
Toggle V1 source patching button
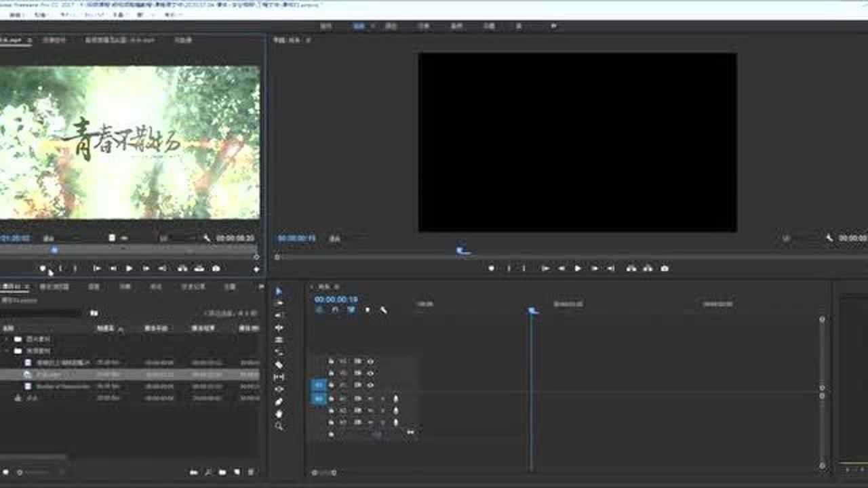point(318,385)
